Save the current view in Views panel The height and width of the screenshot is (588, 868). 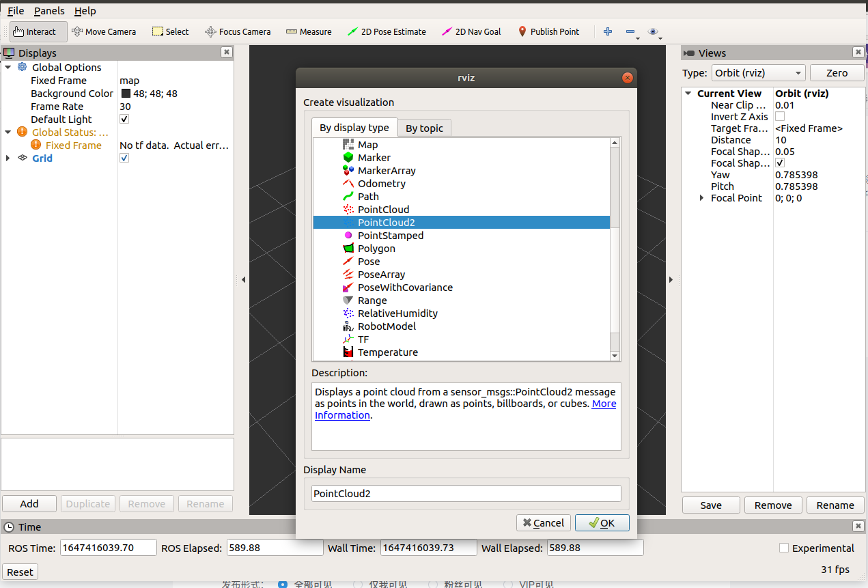click(711, 505)
